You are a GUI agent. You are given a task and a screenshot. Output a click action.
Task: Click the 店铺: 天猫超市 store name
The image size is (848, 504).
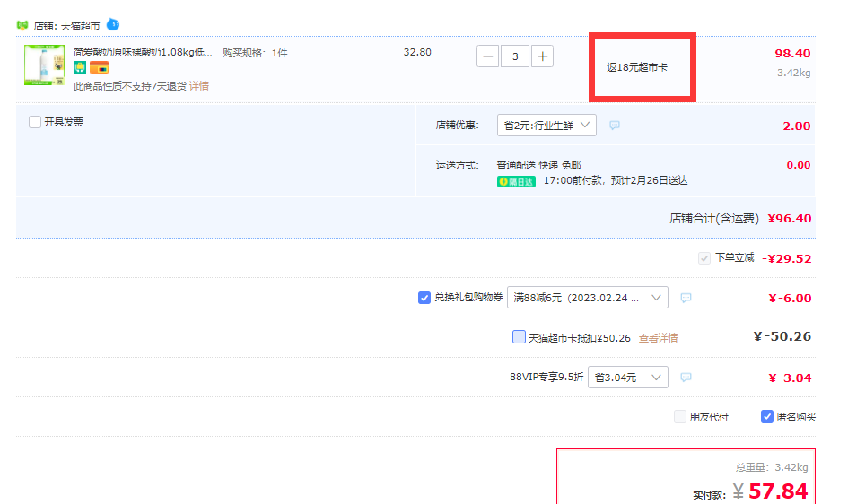pos(66,26)
